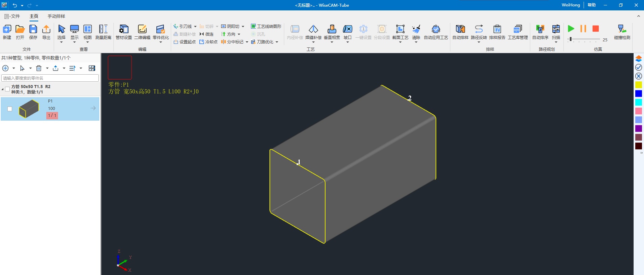The image size is (644, 275).
Task: Expand the 引刀线 lead line dropdown
Action: tap(195, 27)
